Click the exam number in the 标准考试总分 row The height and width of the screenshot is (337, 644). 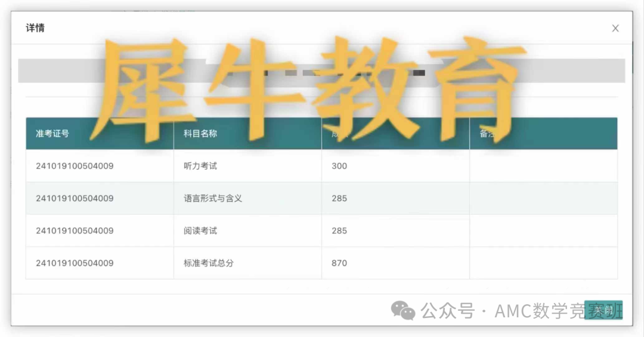pos(75,263)
